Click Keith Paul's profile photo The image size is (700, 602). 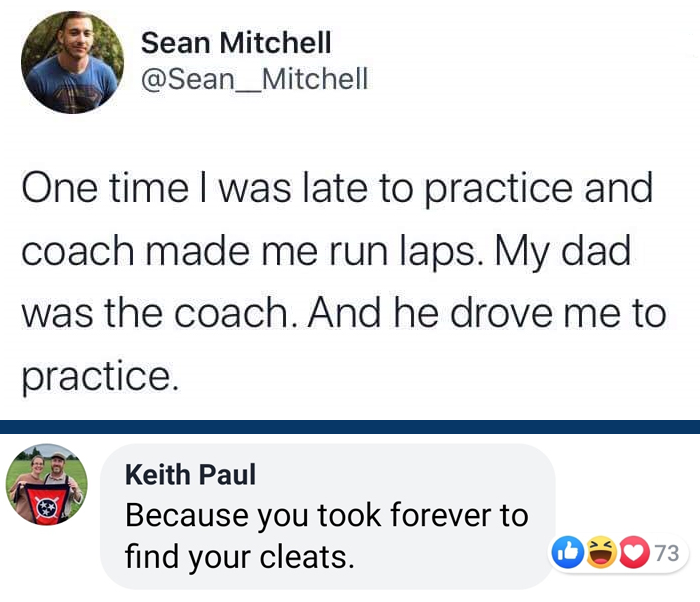[47, 485]
